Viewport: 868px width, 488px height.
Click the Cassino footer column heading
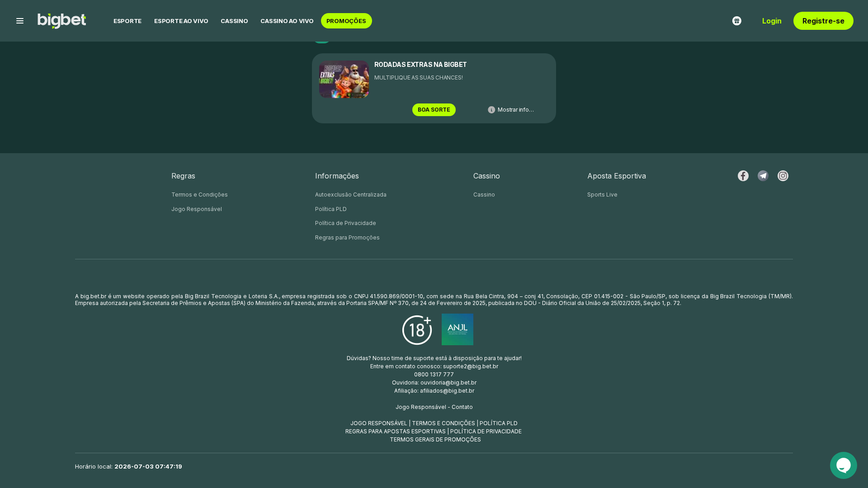click(486, 176)
